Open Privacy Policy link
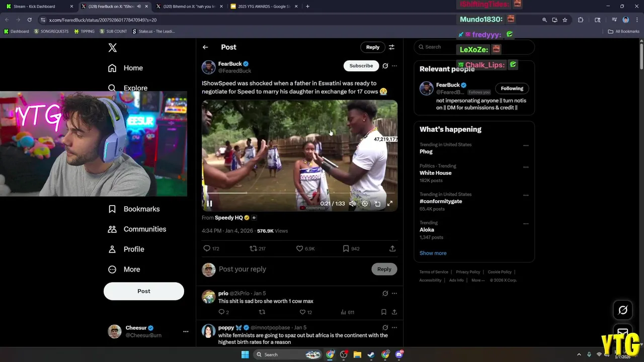644x362 pixels. 468,272
